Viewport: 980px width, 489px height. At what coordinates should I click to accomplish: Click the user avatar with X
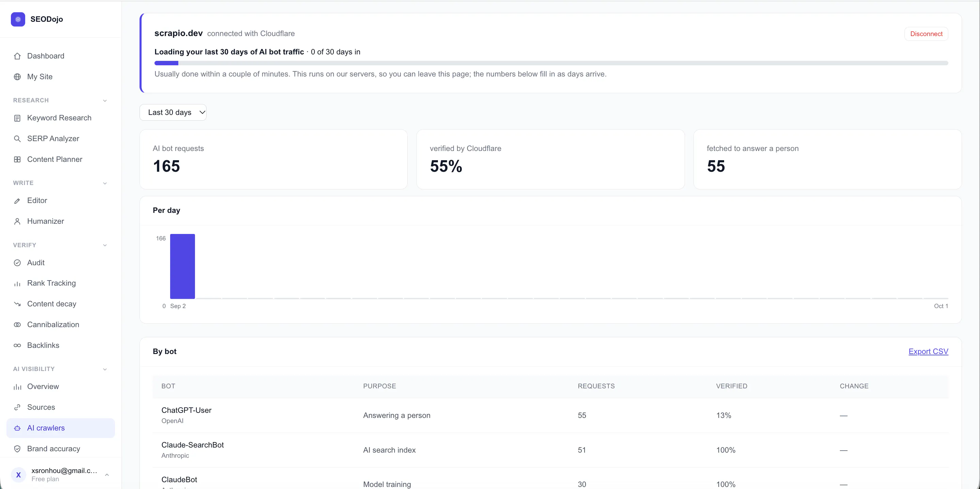(18, 475)
